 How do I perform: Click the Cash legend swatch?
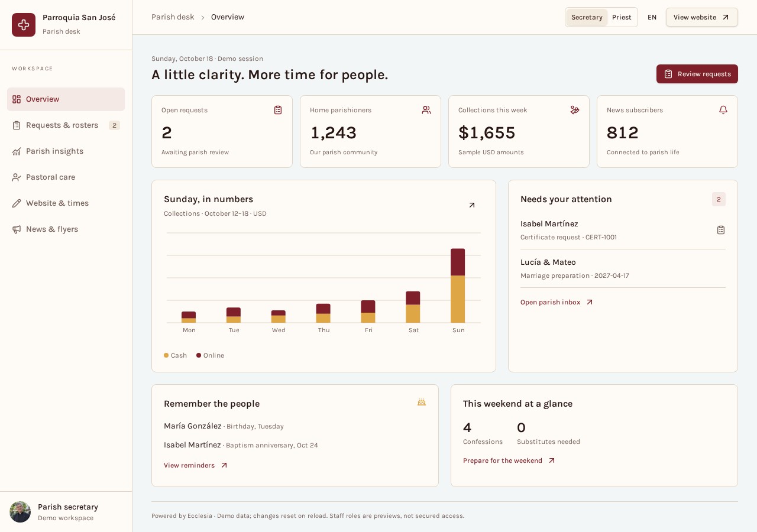[x=166, y=355]
